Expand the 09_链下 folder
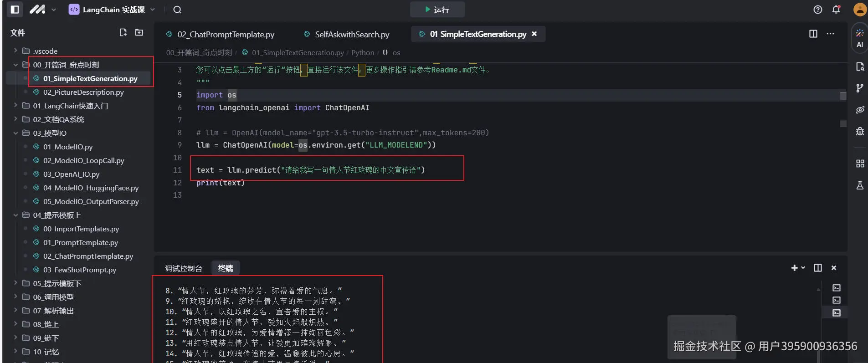 [x=15, y=338]
